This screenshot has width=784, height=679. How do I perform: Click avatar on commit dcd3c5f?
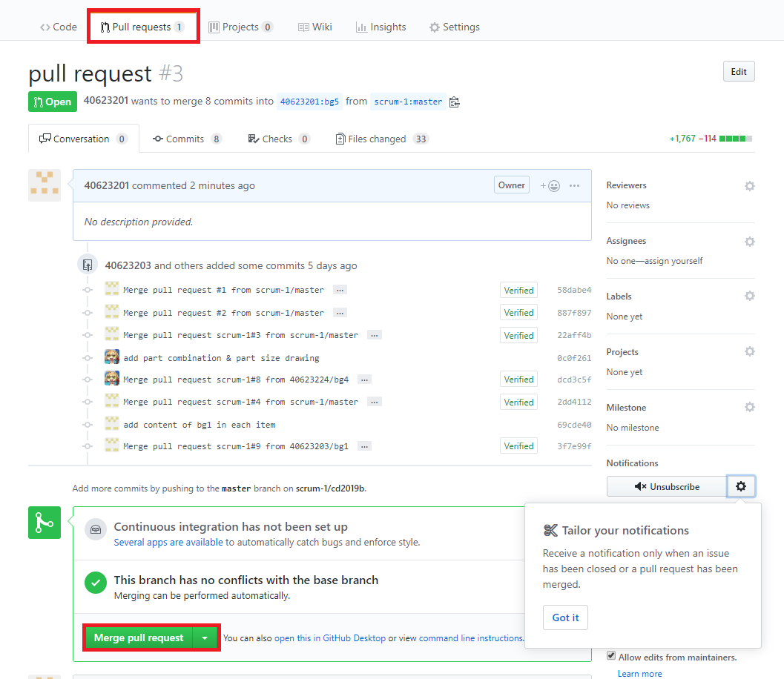pyautogui.click(x=112, y=379)
